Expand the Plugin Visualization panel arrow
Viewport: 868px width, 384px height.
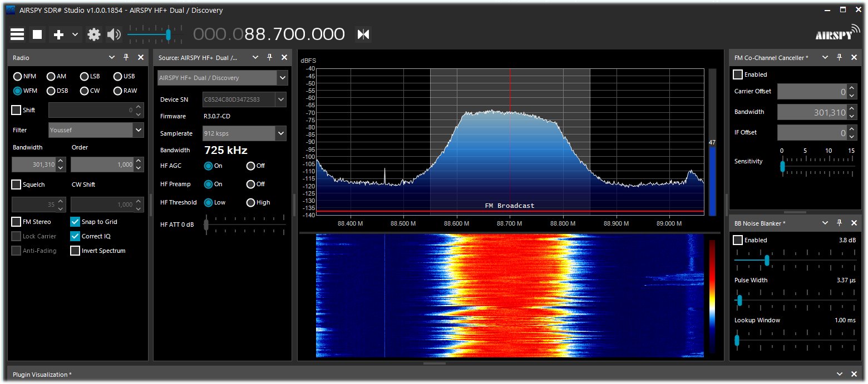pos(840,374)
